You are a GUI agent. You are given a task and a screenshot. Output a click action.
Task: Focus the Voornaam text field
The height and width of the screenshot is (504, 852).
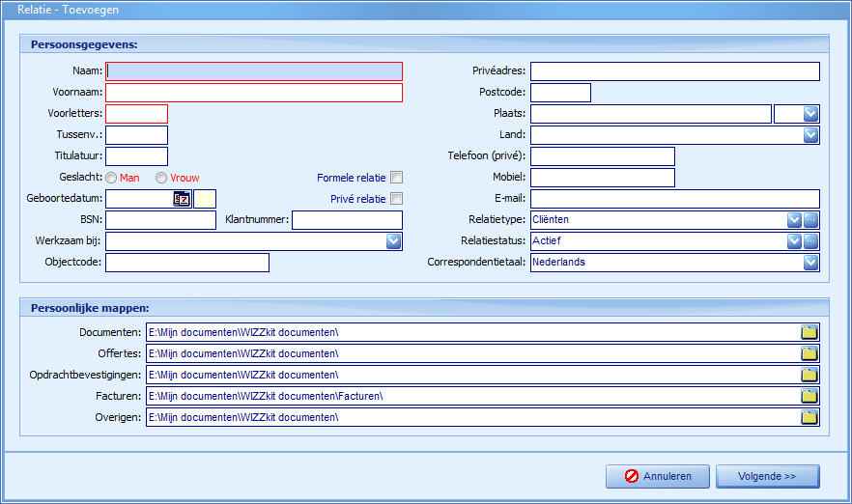[253, 93]
